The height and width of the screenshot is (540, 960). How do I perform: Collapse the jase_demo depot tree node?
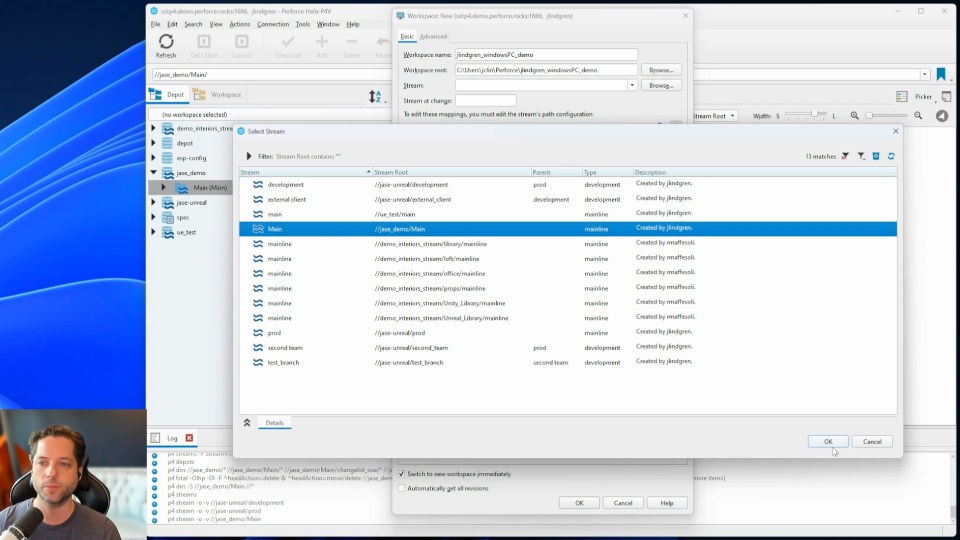point(154,173)
